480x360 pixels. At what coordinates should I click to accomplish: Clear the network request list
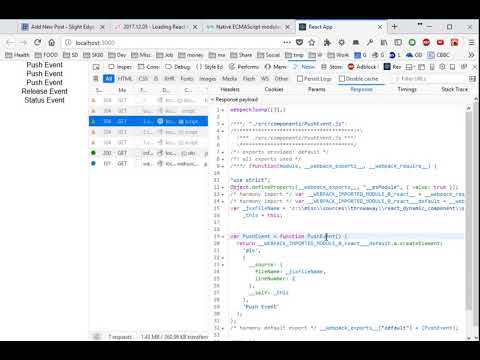[x=96, y=79]
